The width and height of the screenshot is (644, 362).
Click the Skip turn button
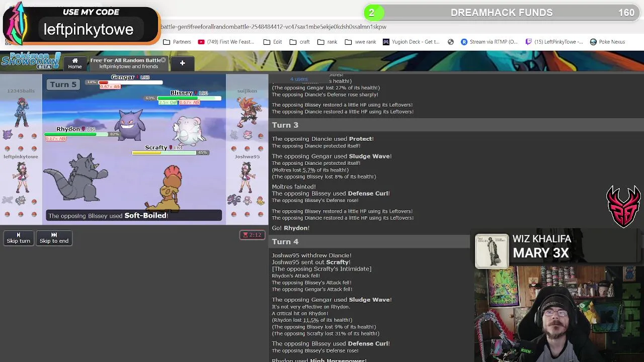click(19, 238)
